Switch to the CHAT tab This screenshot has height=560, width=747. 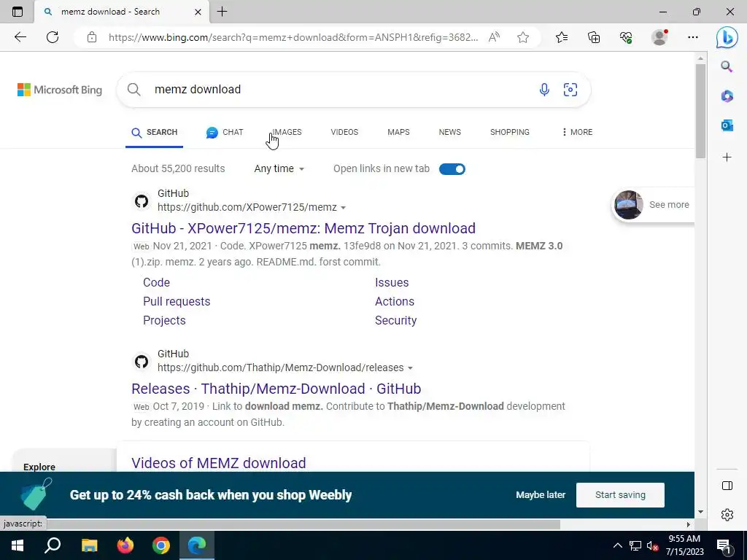225,133
